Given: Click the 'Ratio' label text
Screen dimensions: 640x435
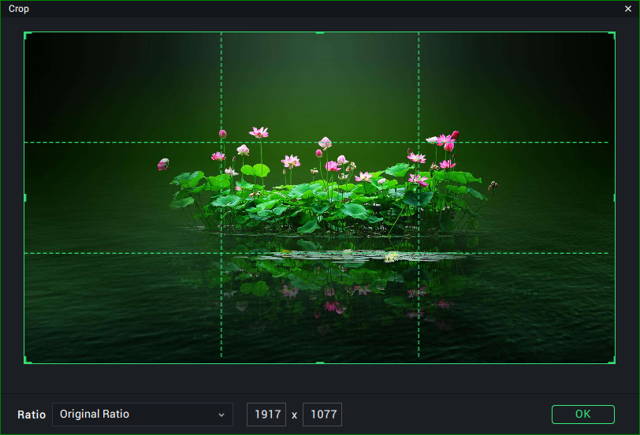Looking at the screenshot, I should [x=31, y=415].
